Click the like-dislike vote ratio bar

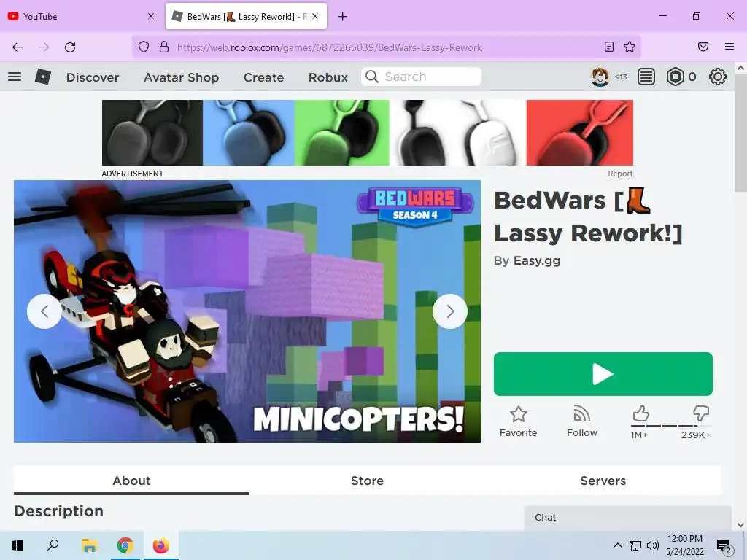tap(671, 426)
